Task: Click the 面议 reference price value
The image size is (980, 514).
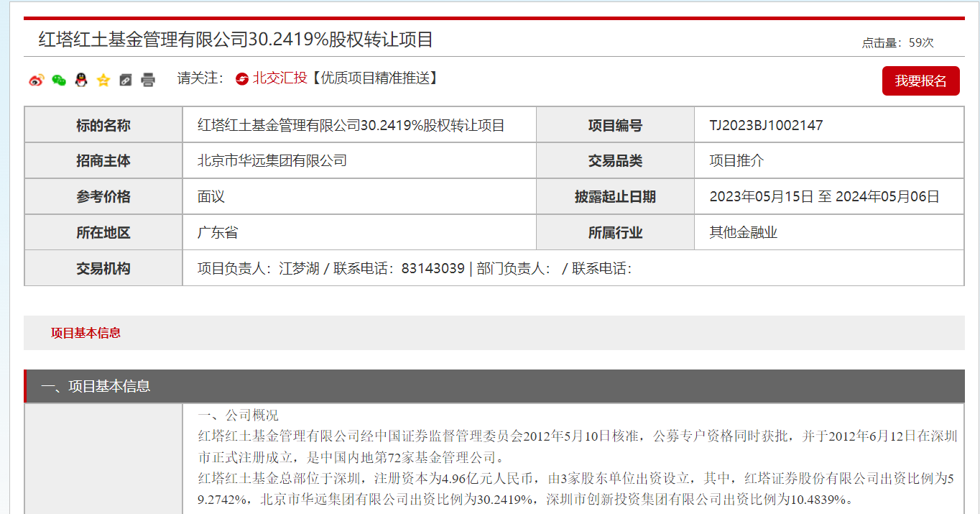Action: pos(211,197)
